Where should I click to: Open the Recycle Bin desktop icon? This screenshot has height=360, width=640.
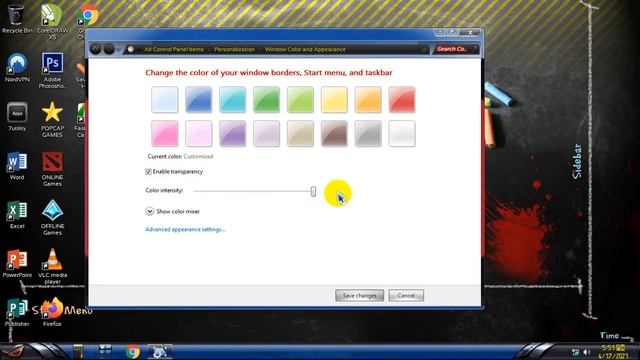[17, 18]
